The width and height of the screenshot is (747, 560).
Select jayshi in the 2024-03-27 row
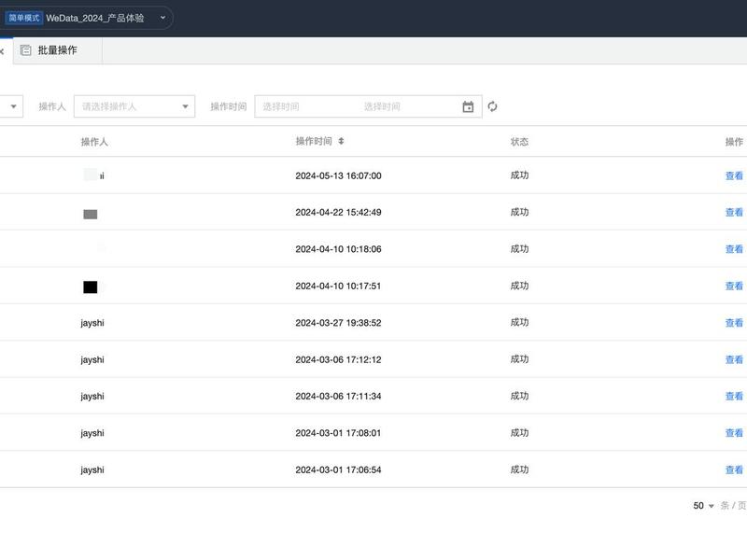(x=92, y=323)
